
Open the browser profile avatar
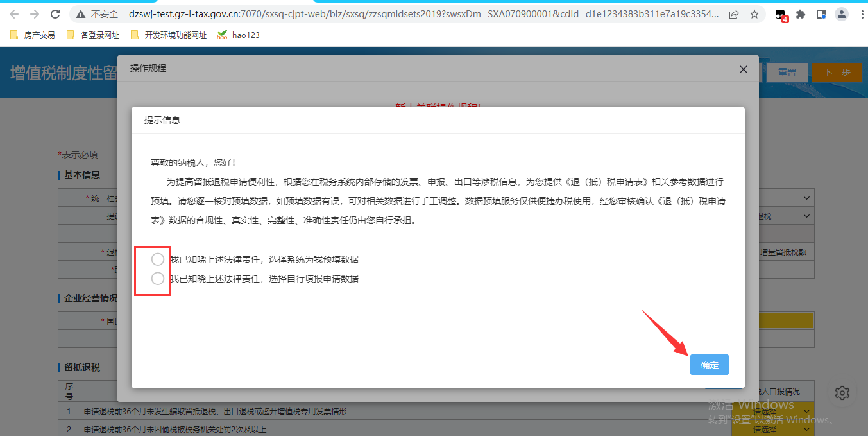[x=842, y=14]
